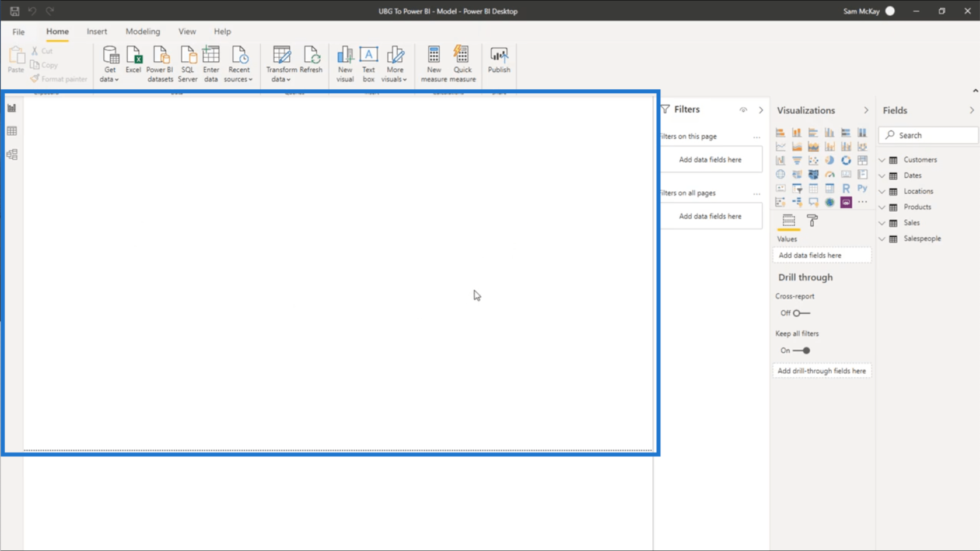Select the ArcGIS Maps visual
The height and width of the screenshot is (551, 980).
pos(829,202)
